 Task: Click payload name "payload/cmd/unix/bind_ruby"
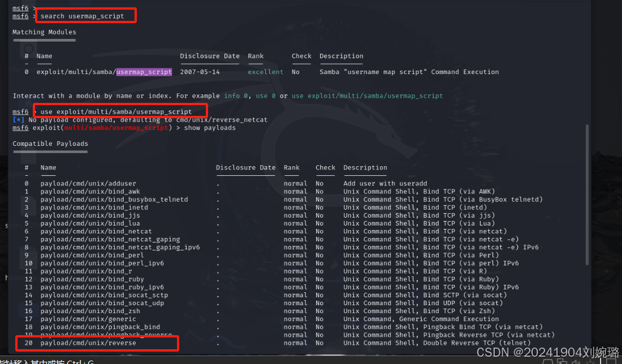[x=92, y=279]
